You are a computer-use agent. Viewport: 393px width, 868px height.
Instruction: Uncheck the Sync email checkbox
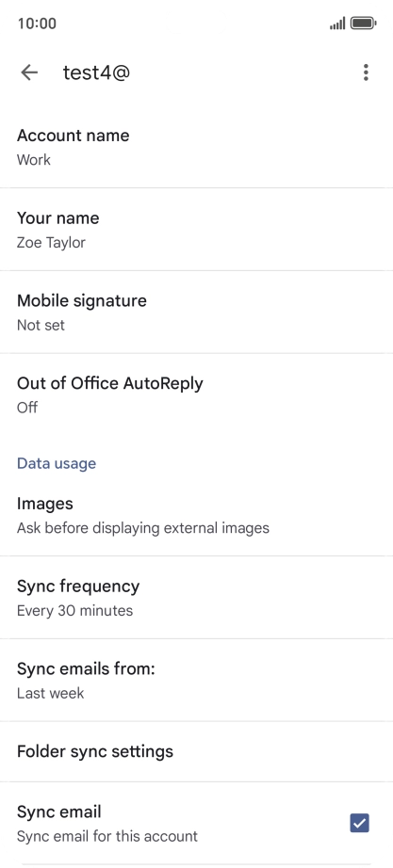(360, 823)
